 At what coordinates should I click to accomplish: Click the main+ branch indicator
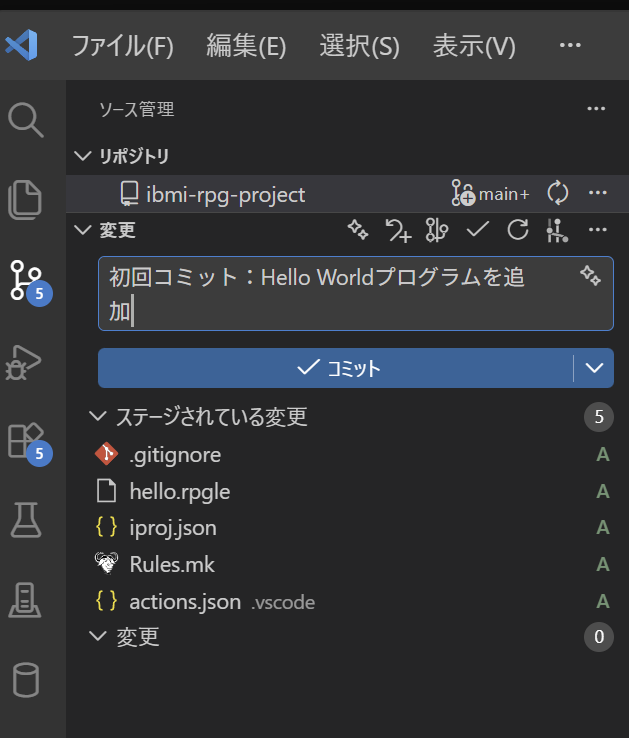click(491, 193)
